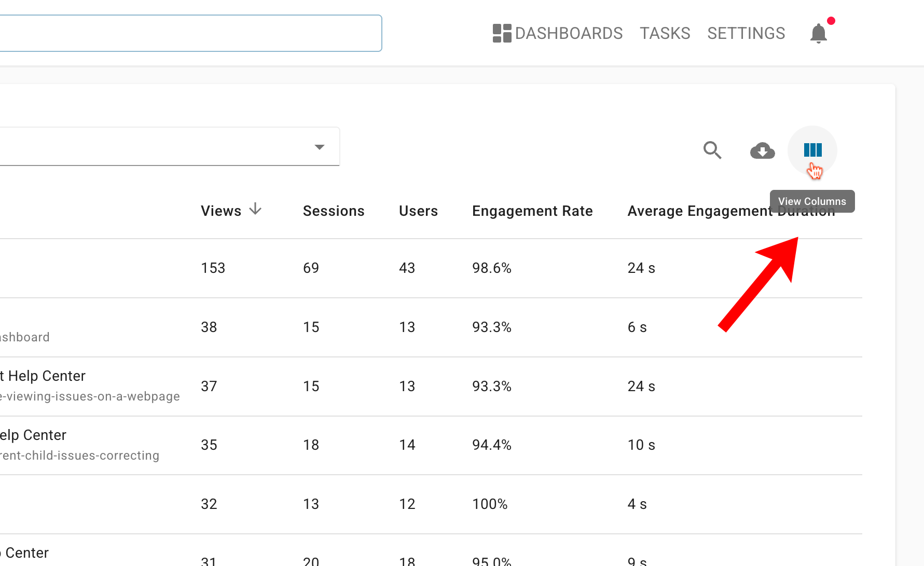Click the search magnifier icon
The height and width of the screenshot is (566, 924).
(712, 150)
